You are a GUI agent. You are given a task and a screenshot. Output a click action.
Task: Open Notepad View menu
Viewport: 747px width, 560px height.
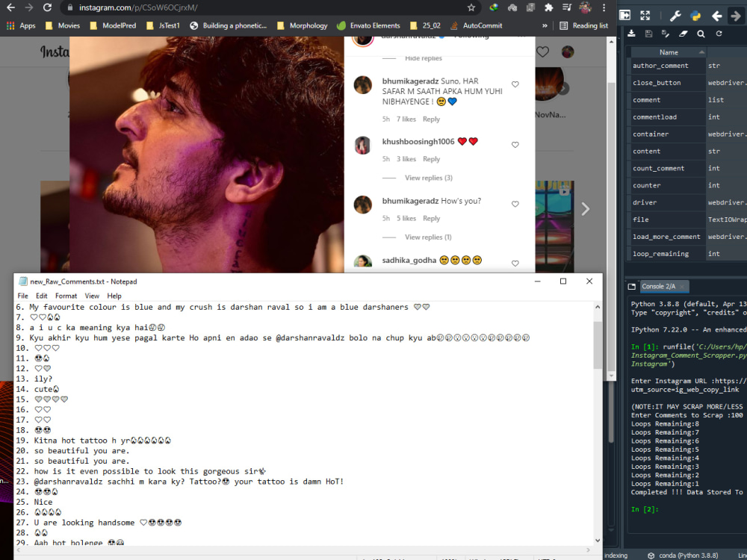point(91,296)
